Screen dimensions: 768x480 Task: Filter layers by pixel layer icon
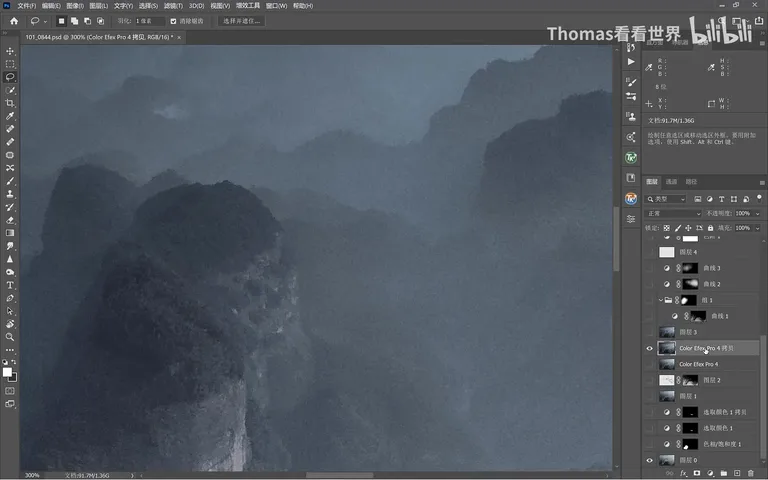(x=697, y=199)
